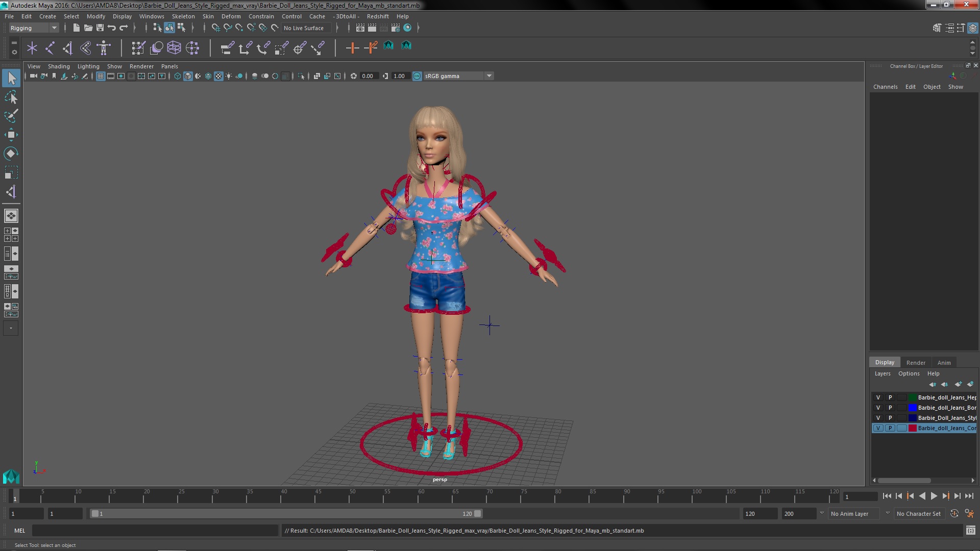Switch to the Render layer tab

(916, 363)
